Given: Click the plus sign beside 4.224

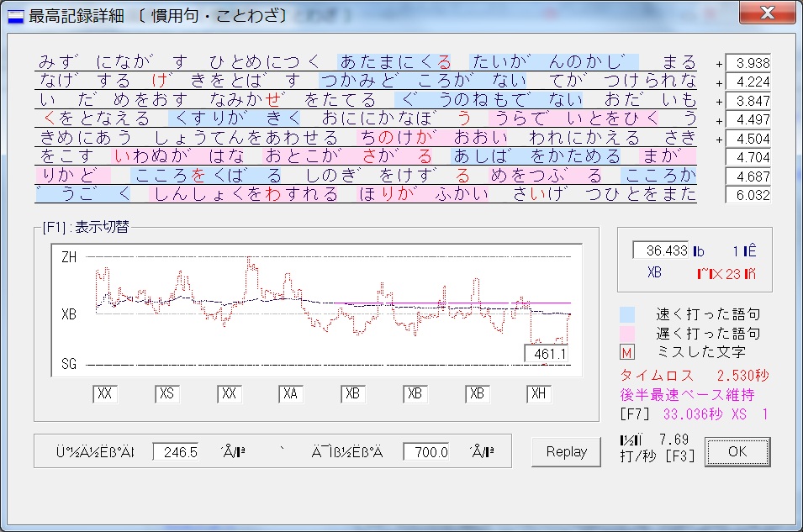Looking at the screenshot, I should [719, 83].
